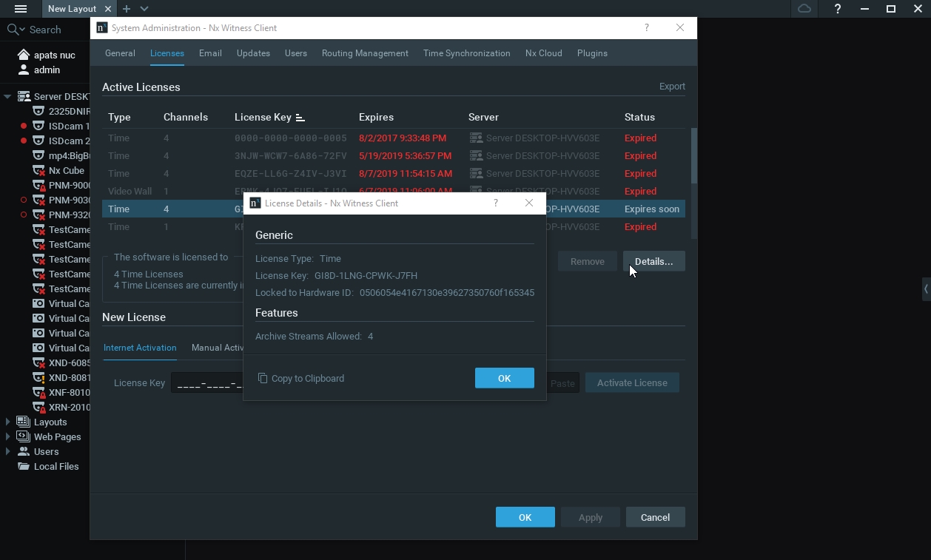Click the Details... button

(x=653, y=261)
